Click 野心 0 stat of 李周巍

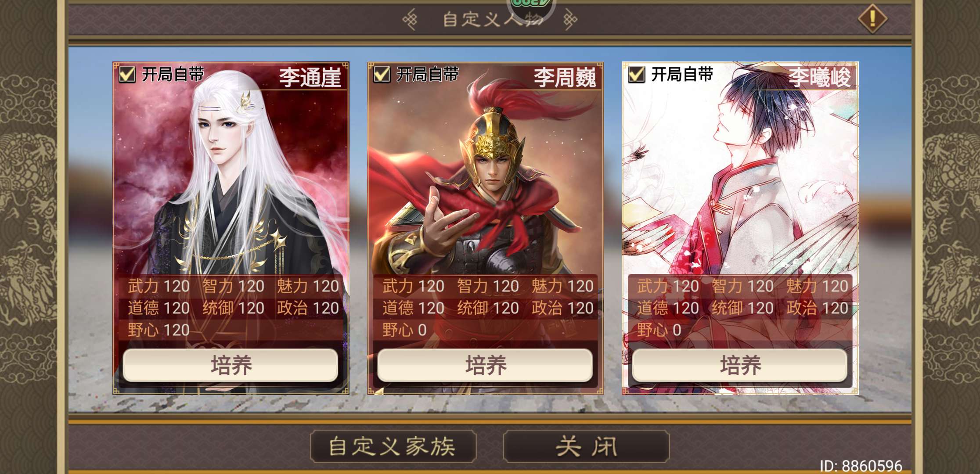click(404, 330)
